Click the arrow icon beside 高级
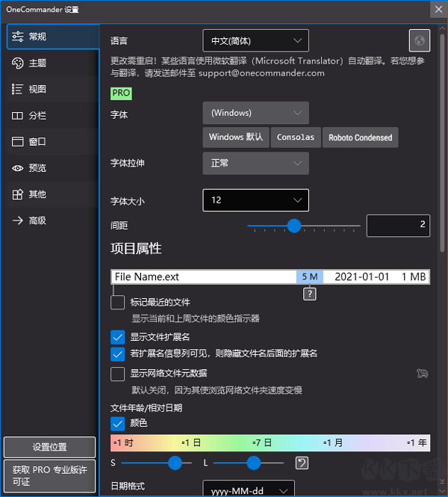The width and height of the screenshot is (448, 497). coord(18,220)
